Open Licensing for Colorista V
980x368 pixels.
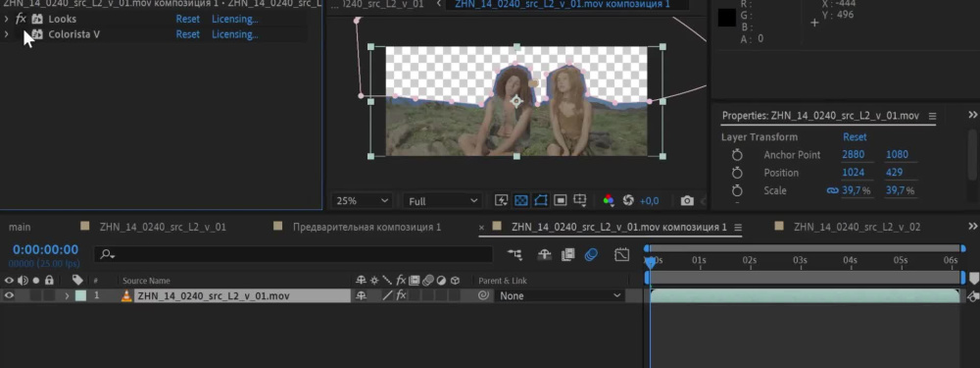click(234, 34)
